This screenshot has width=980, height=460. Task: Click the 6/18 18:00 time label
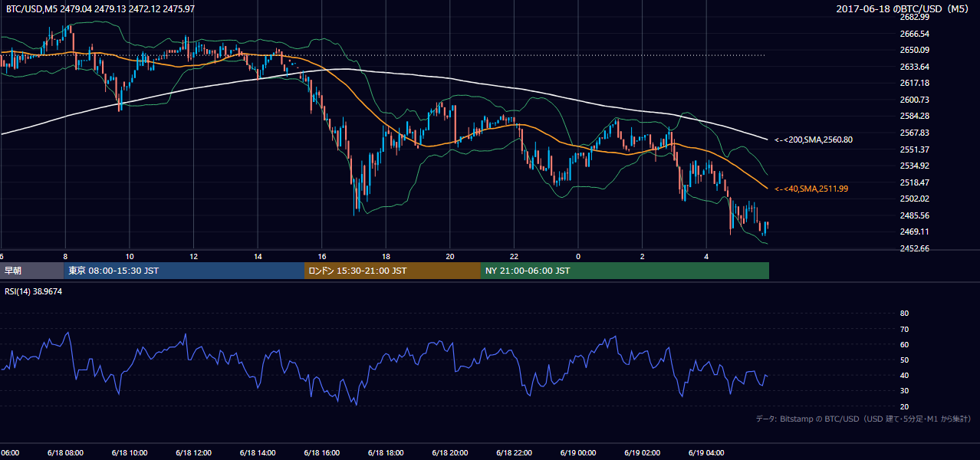(386, 452)
